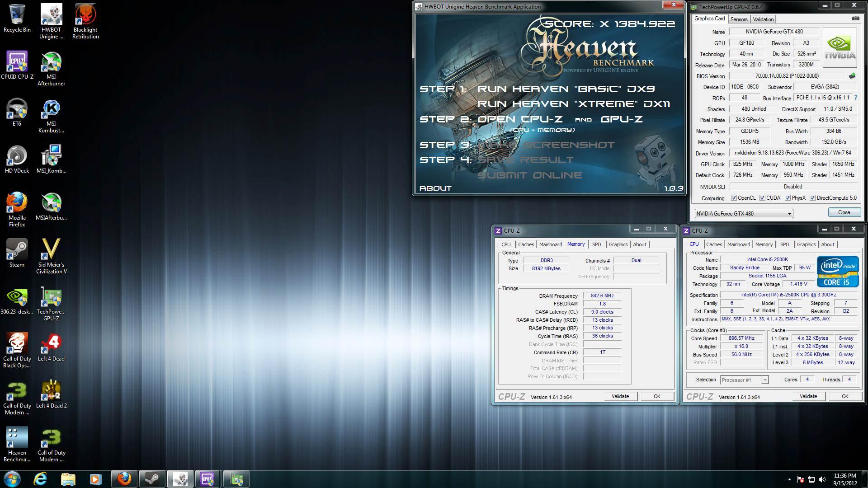Launch HWBOT Unigine desktop shortcut
Image resolution: width=868 pixels, height=488 pixels.
tap(51, 22)
